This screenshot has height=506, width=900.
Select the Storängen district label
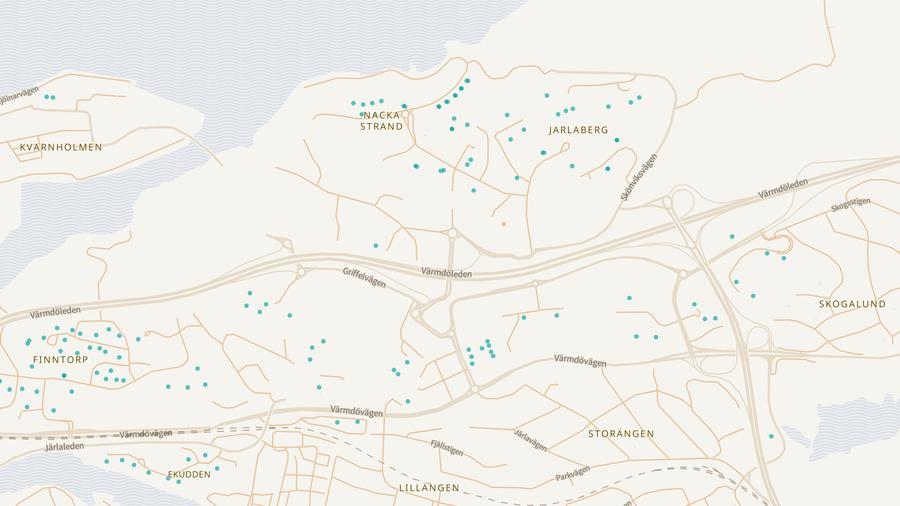point(621,434)
